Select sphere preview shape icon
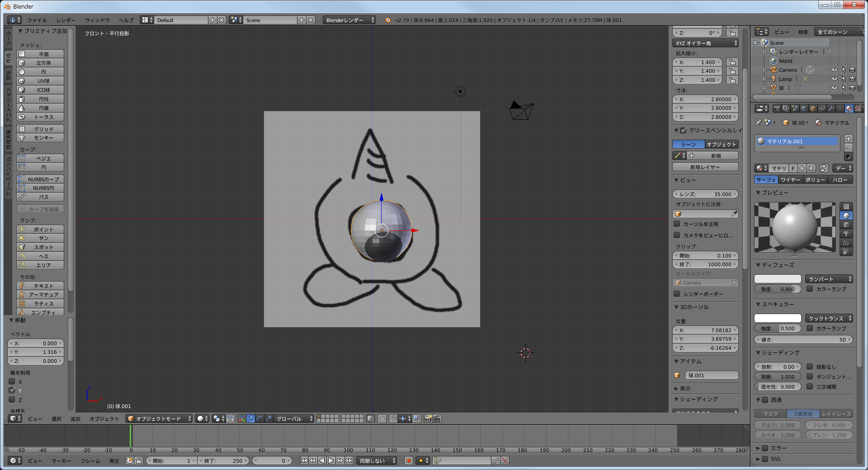Image resolution: width=868 pixels, height=470 pixels. 846,216
